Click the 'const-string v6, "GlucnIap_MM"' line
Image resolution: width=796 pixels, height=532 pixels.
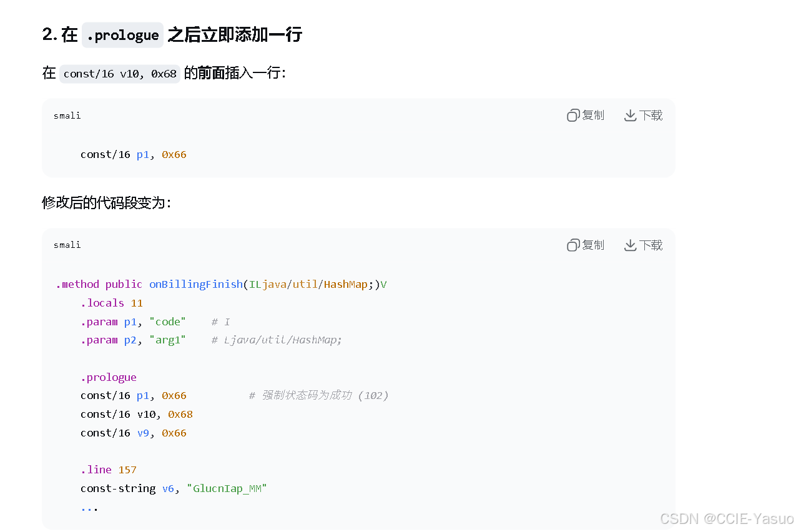174,488
